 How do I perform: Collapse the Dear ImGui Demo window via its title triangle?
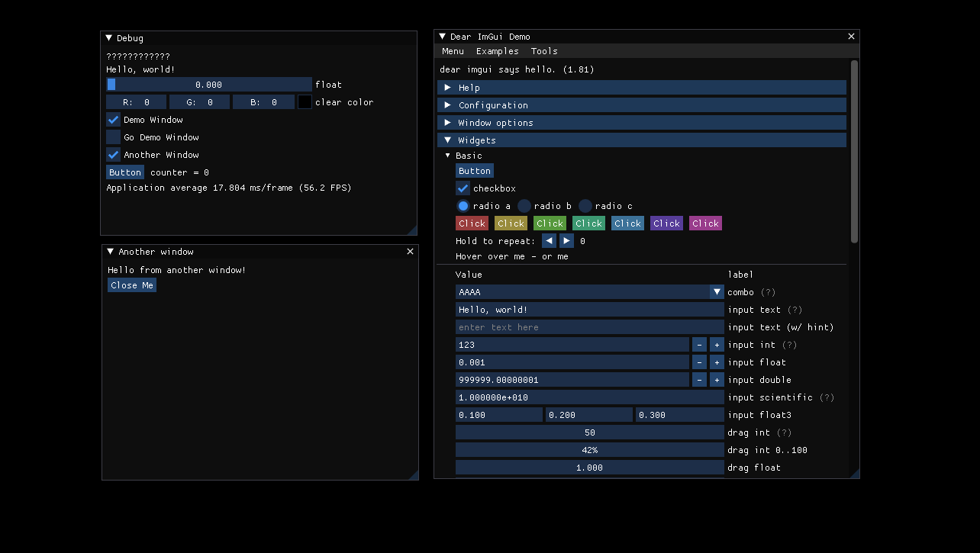pyautogui.click(x=443, y=37)
